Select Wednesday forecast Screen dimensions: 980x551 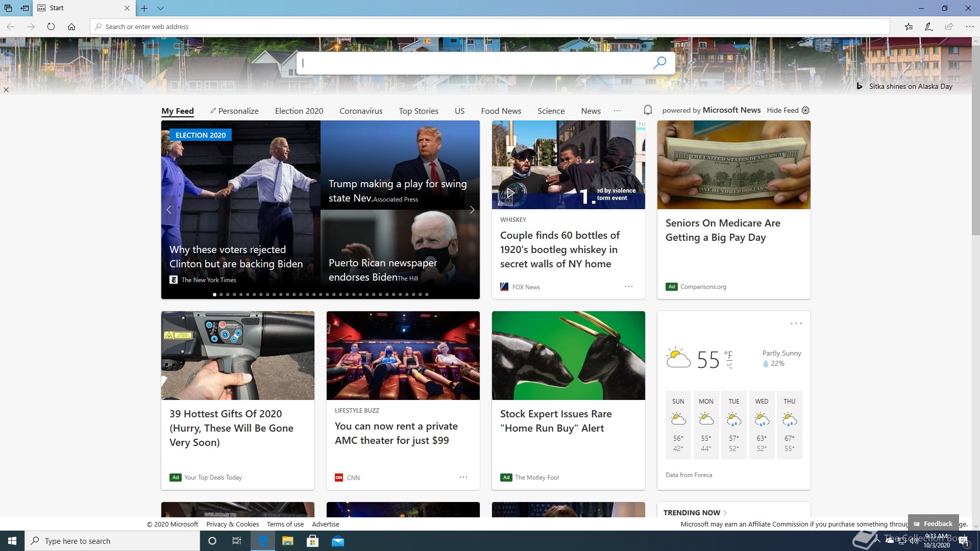[762, 425]
